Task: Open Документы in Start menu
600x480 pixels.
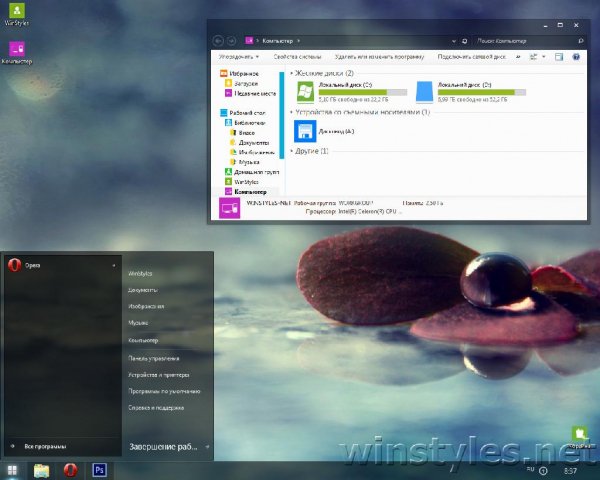Action: coord(143,290)
